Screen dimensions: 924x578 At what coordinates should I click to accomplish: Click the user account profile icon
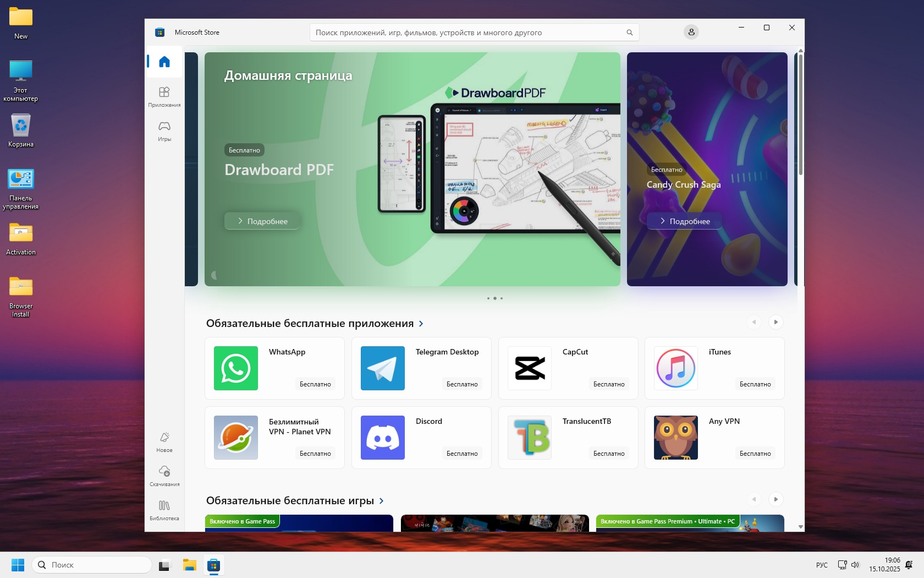coord(691,32)
